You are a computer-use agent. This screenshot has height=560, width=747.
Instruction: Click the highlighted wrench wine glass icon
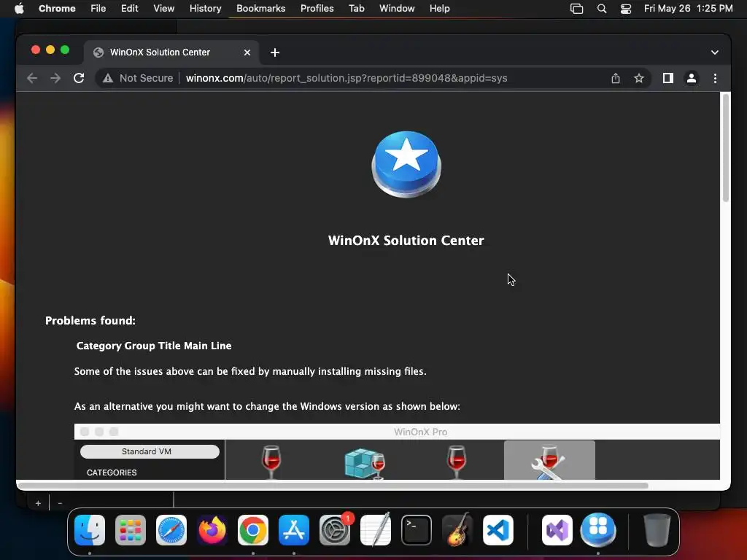tap(549, 460)
